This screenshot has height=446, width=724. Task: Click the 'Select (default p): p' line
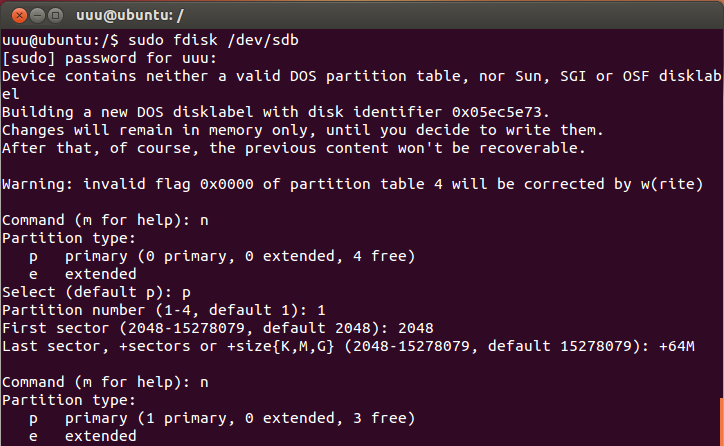[x=96, y=292]
